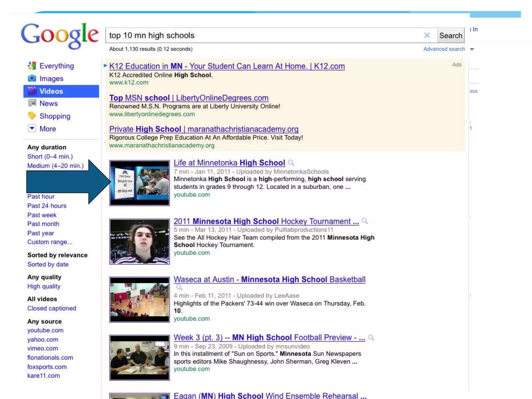This screenshot has width=532, height=399.
Task: Click the News newspaper icon
Action: click(x=32, y=103)
